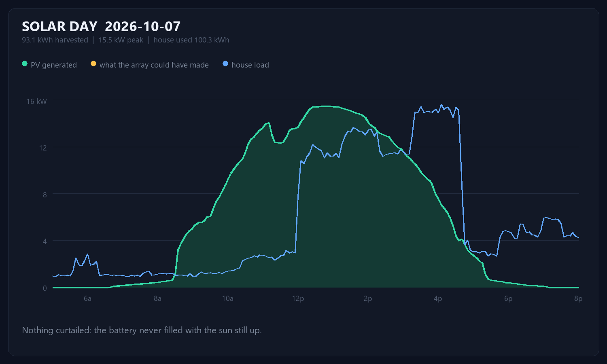Viewport: 607px width, 364px height.
Task: Click the green PV generated legend dot
Action: [x=25, y=64]
